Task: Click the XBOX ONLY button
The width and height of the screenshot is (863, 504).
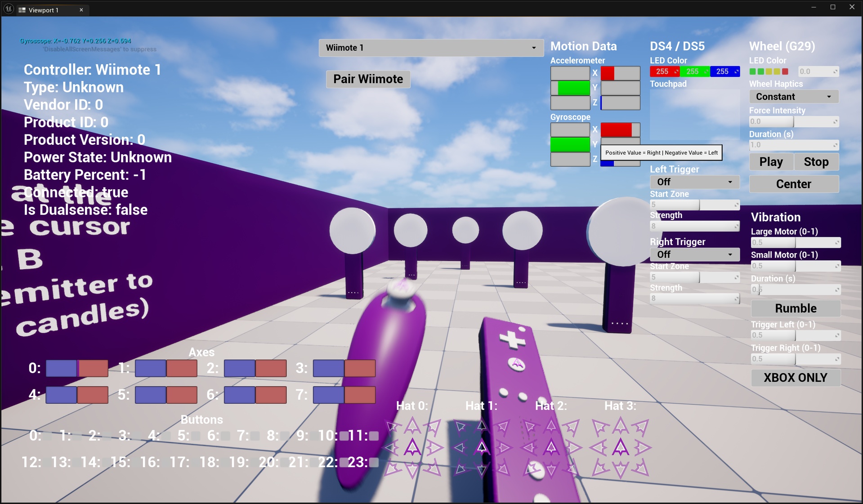Action: click(796, 378)
